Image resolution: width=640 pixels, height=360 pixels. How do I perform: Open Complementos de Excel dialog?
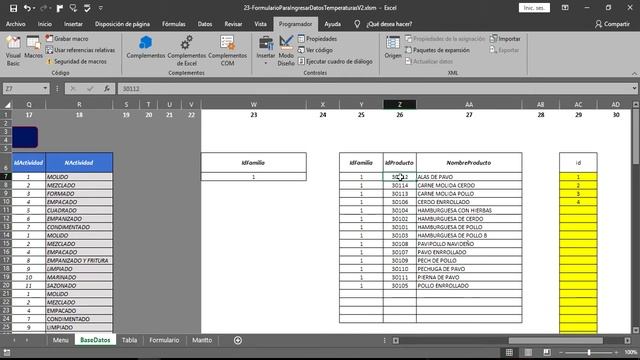pyautogui.click(x=187, y=51)
